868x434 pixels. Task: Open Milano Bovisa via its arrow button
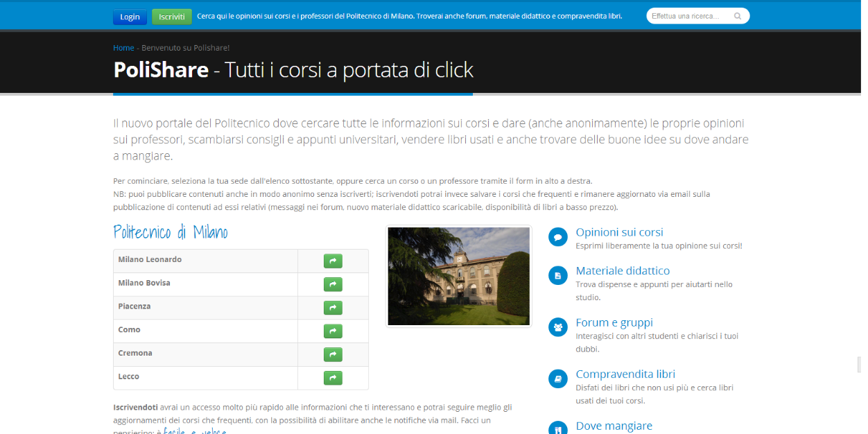pyautogui.click(x=333, y=285)
